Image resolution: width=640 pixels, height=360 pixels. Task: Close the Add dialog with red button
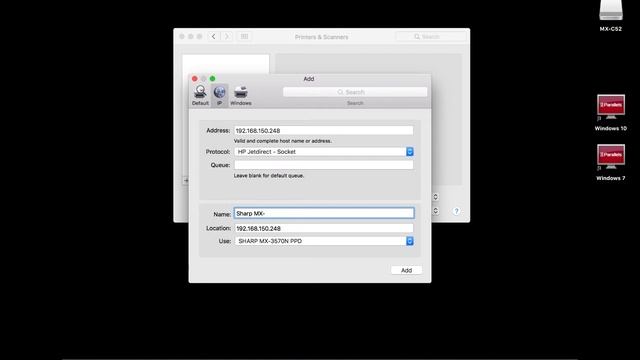coord(195,78)
